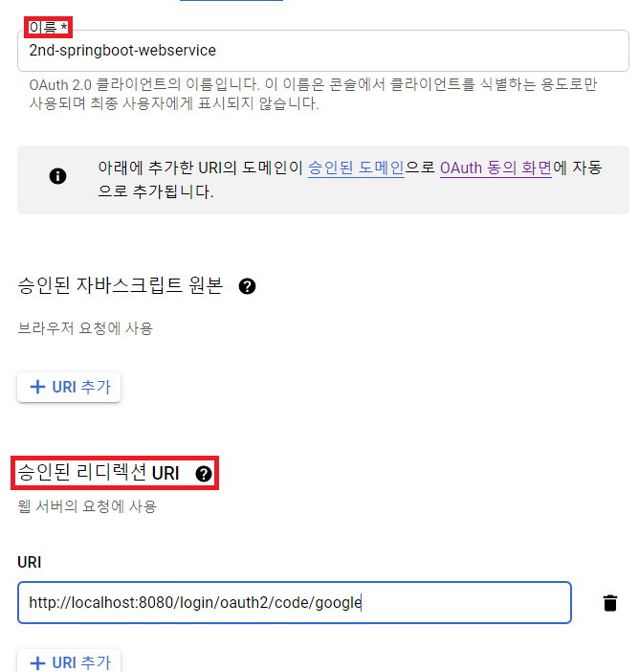The image size is (639, 672).
Task: Focus the 이름 field containing 2nd-springboot-webservice
Action: [x=323, y=51]
